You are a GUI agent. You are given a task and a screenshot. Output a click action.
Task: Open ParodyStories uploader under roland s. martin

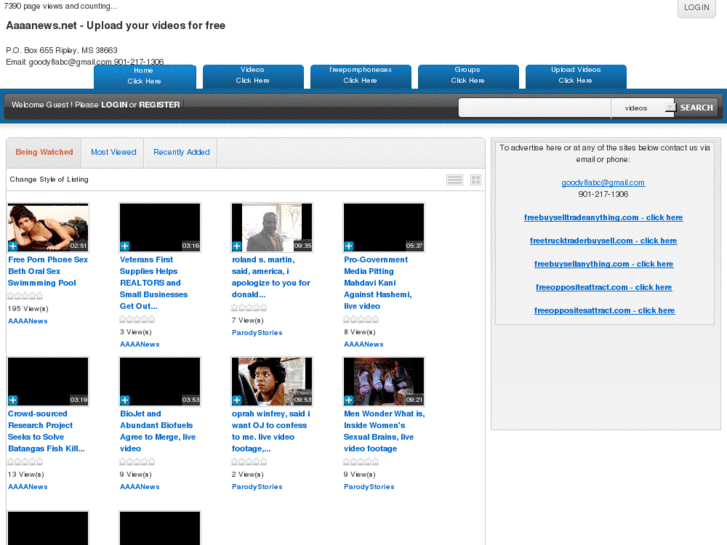click(257, 333)
